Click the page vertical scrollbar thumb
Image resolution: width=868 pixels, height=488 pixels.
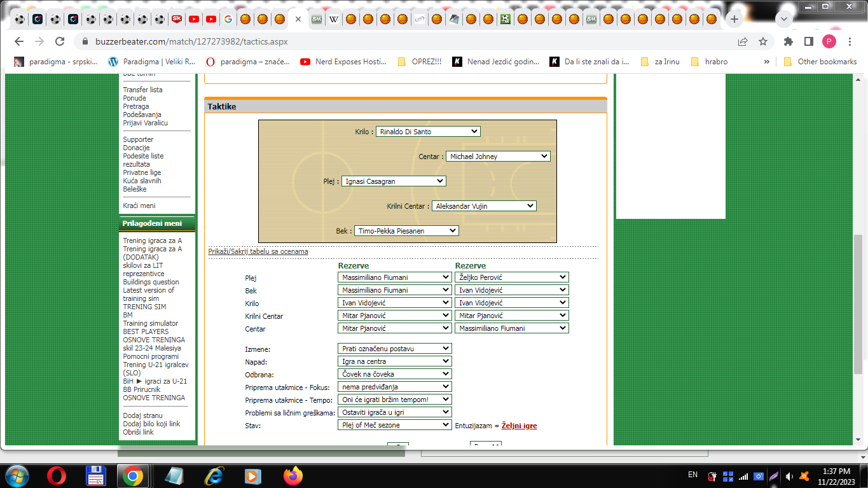(858, 304)
